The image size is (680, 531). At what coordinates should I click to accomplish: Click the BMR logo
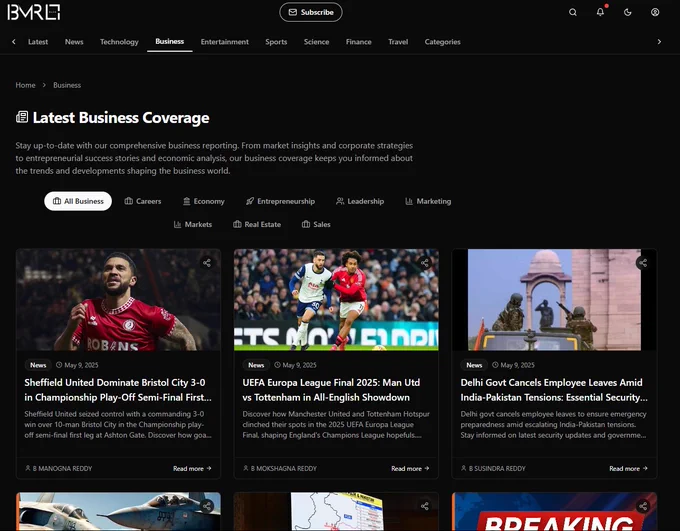(x=34, y=12)
